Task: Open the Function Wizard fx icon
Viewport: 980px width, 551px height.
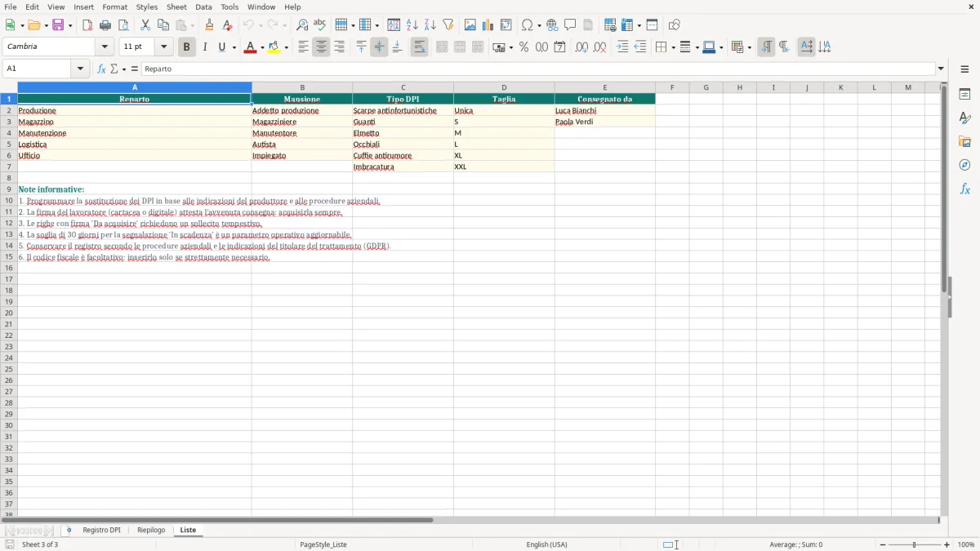Action: point(101,69)
